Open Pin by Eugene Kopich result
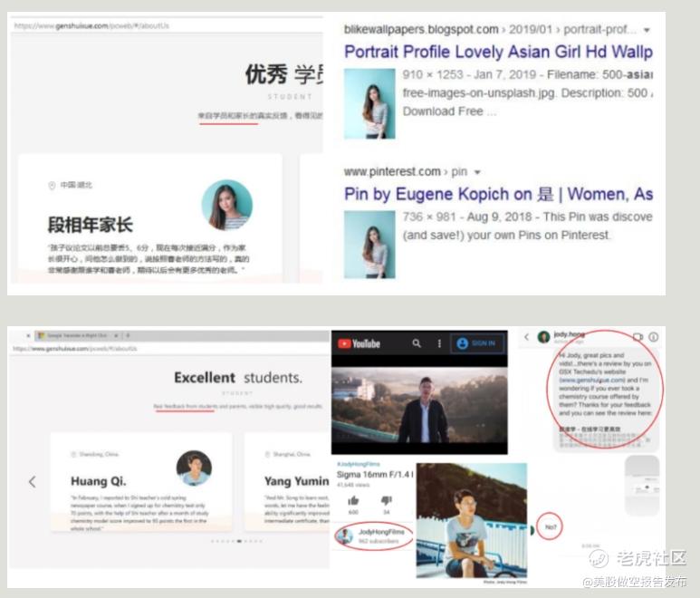The width and height of the screenshot is (700, 598). 498,194
